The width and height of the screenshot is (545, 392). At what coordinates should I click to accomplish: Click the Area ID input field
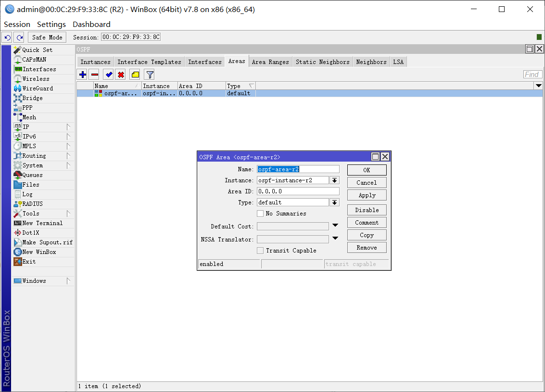(298, 191)
